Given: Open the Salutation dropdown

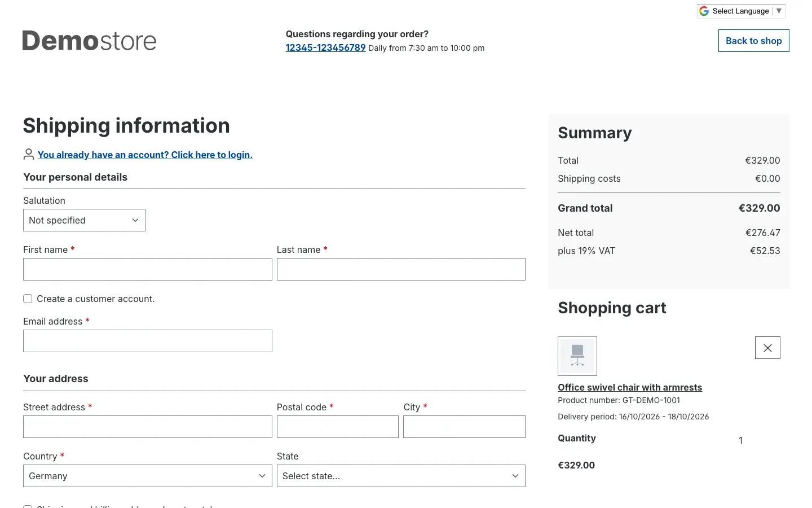Looking at the screenshot, I should (x=84, y=220).
